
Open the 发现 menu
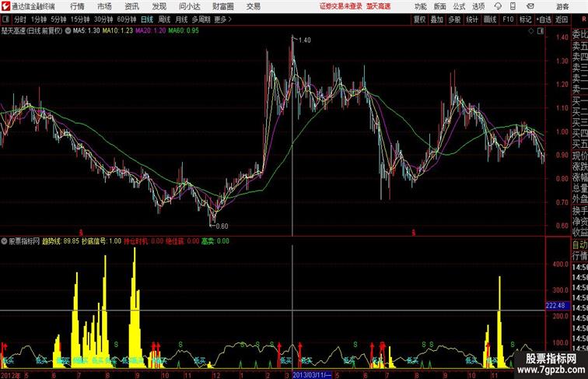[159, 6]
